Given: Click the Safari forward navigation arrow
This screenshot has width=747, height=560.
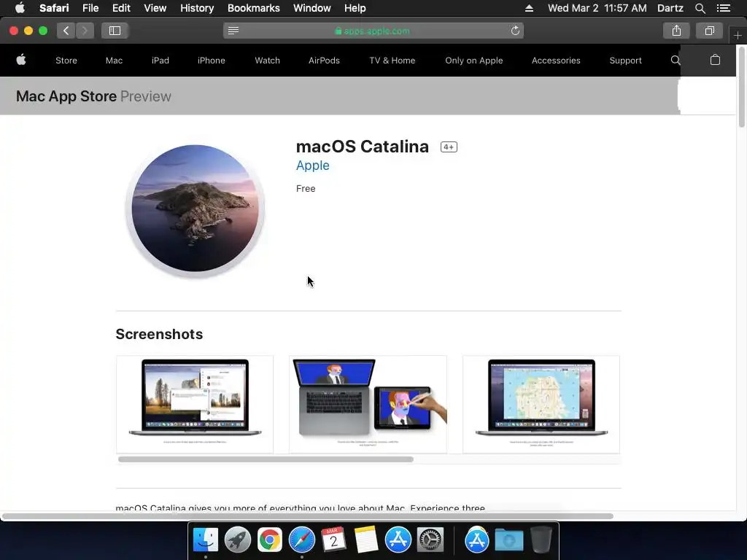Looking at the screenshot, I should point(85,31).
